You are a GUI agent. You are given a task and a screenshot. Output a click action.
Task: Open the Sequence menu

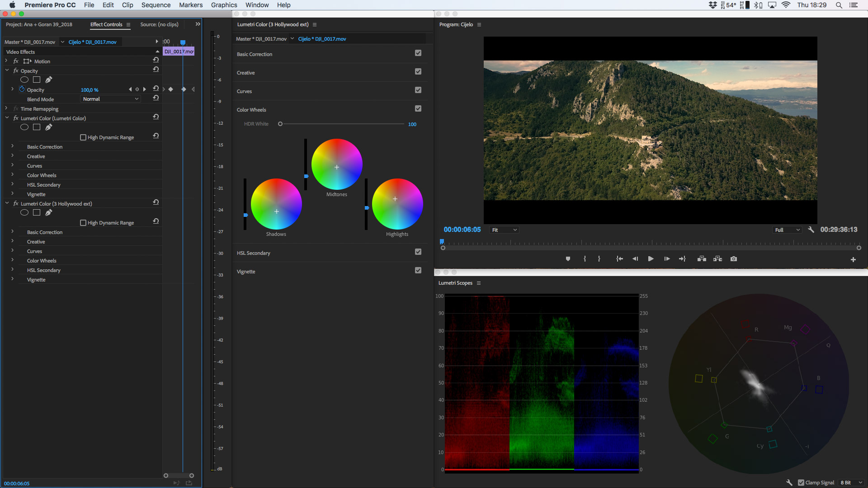pyautogui.click(x=156, y=5)
